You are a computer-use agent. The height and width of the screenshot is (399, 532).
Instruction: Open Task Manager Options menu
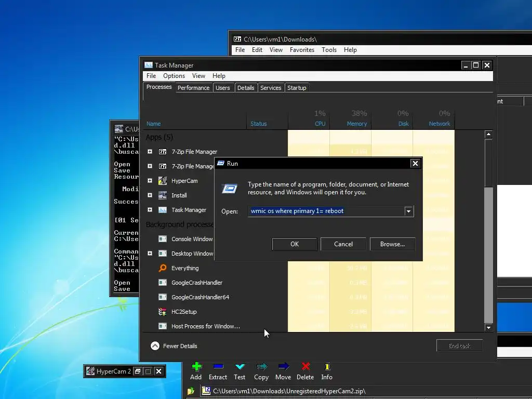click(174, 76)
